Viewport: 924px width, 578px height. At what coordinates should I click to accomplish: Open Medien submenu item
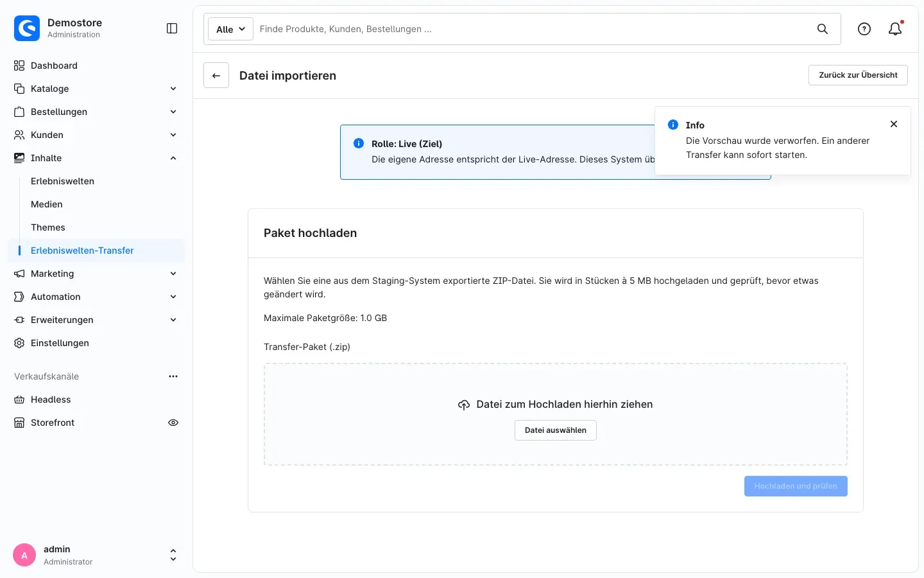47,204
